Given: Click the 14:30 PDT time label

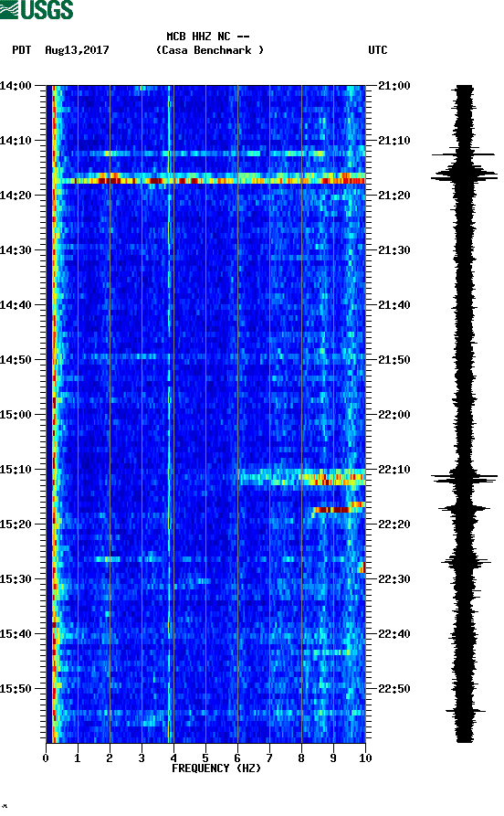Looking at the screenshot, I should coord(16,249).
